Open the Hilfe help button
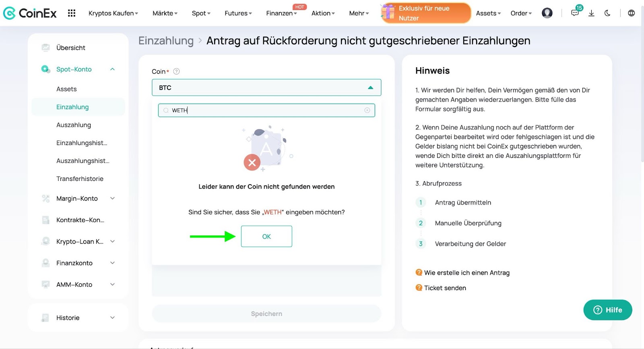This screenshot has height=349, width=644. pos(607,310)
